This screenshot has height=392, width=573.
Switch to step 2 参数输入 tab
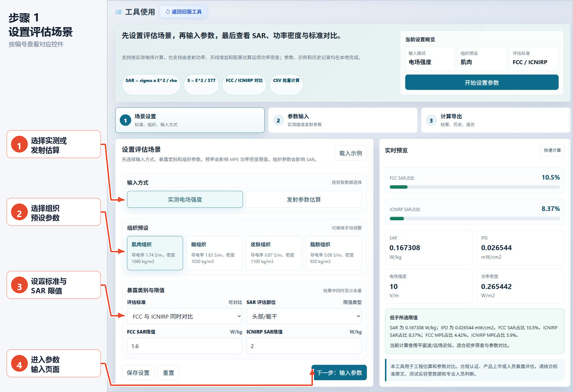pos(343,120)
